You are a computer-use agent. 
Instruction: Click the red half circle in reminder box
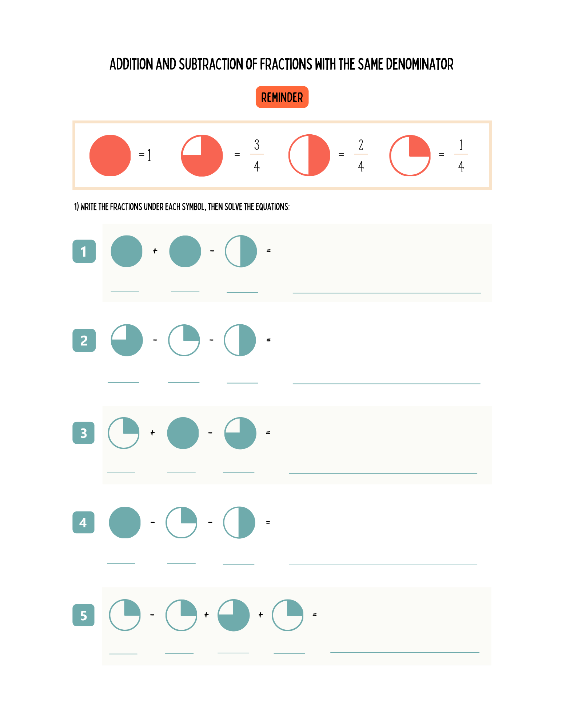coord(309,155)
